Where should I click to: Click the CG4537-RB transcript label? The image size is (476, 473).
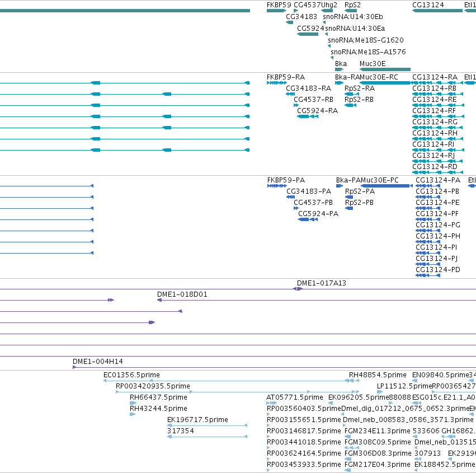click(x=313, y=99)
